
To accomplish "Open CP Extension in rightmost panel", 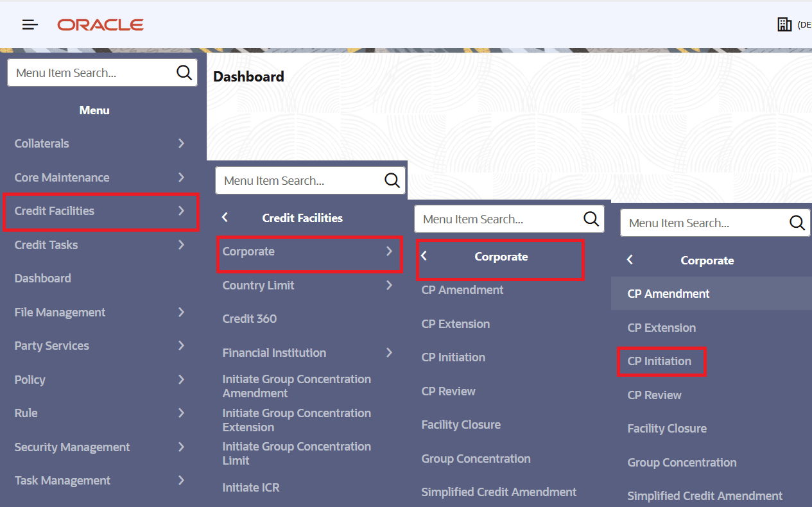I will pyautogui.click(x=662, y=327).
